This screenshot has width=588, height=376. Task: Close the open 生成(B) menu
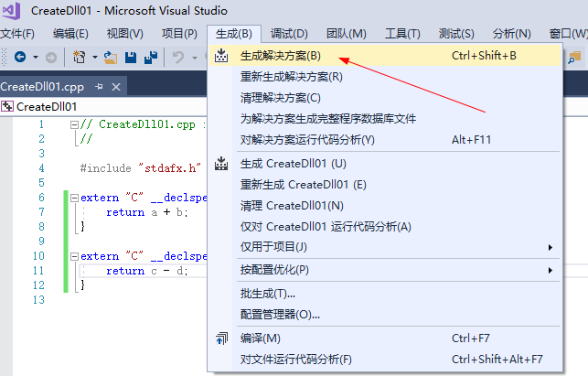tap(234, 34)
